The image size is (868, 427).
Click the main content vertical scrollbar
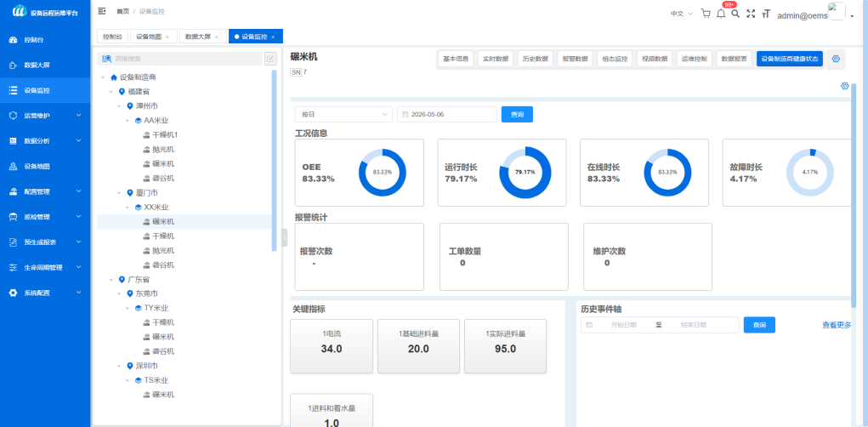854,194
